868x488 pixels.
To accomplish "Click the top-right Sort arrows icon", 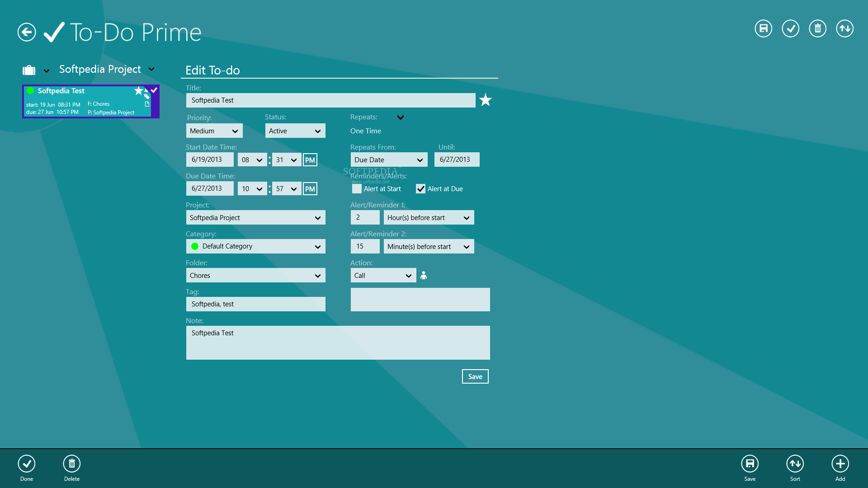I will (844, 28).
